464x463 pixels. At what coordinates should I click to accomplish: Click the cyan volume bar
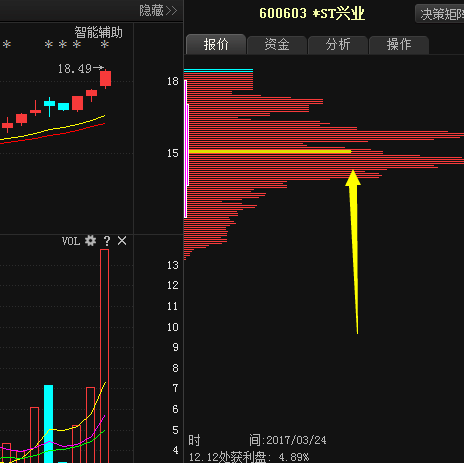pyautogui.click(x=49, y=423)
